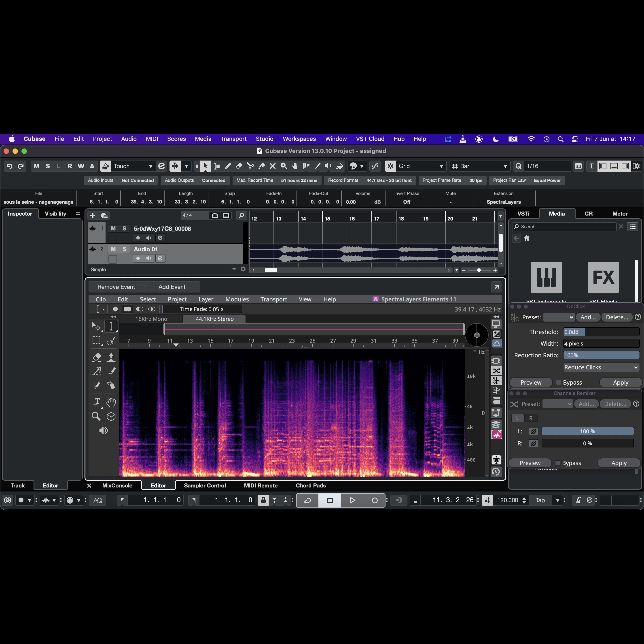Select the Zoom tool in Cubase toolbar
Image resolution: width=644 pixels, height=644 pixels.
[284, 166]
